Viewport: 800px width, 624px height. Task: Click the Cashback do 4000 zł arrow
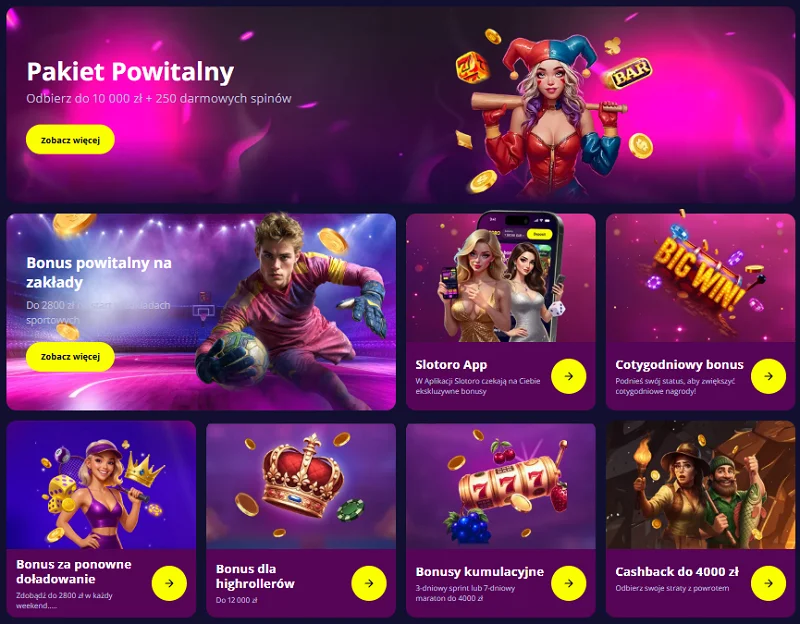click(x=768, y=583)
